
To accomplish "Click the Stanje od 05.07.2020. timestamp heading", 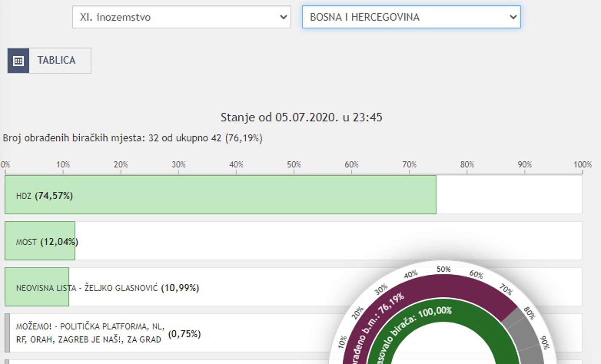I will pos(301,117).
